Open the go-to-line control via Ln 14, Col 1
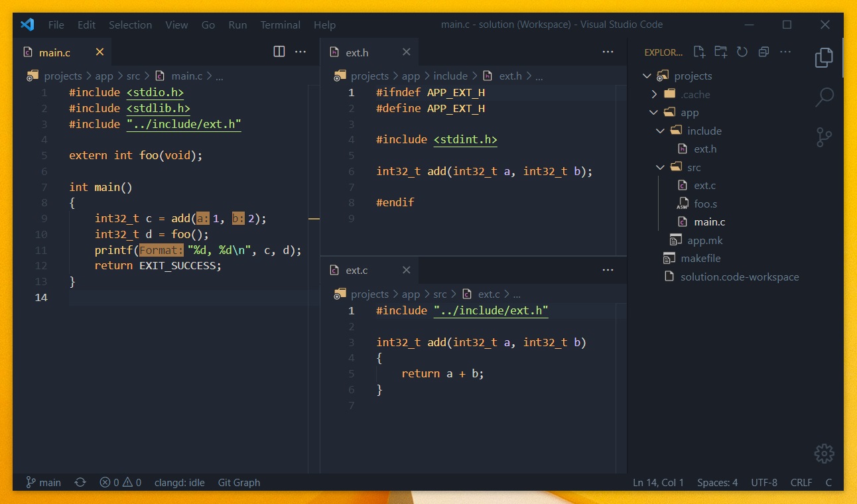This screenshot has height=504, width=857. click(658, 482)
